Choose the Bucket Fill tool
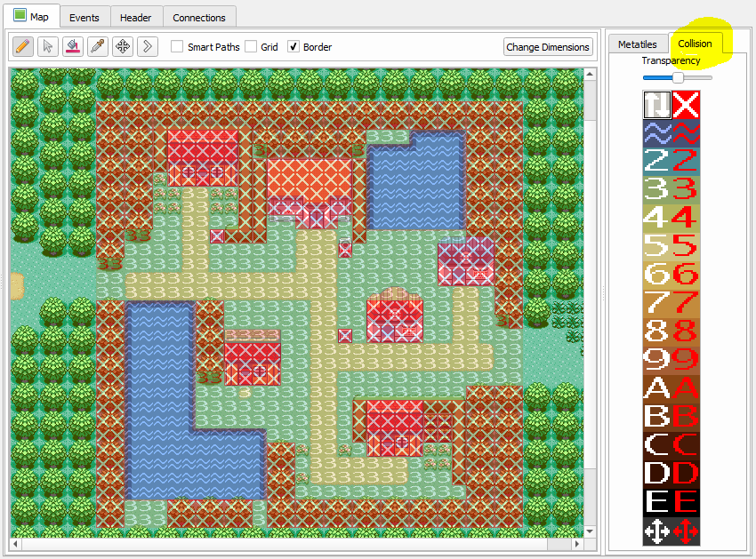This screenshot has height=559, width=756. (x=73, y=47)
